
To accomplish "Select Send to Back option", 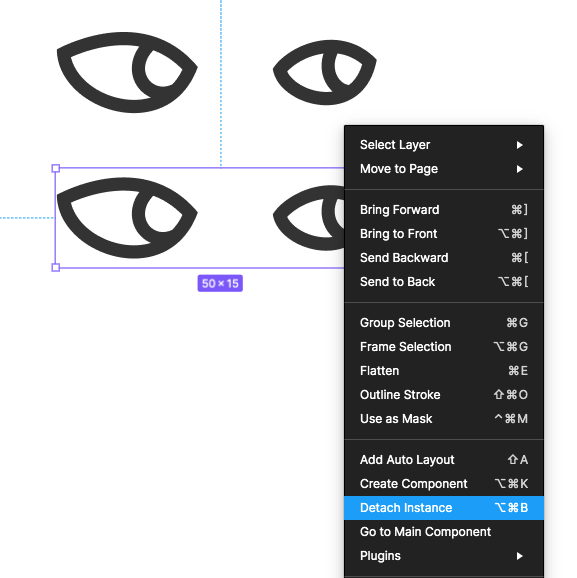I will tap(444, 282).
